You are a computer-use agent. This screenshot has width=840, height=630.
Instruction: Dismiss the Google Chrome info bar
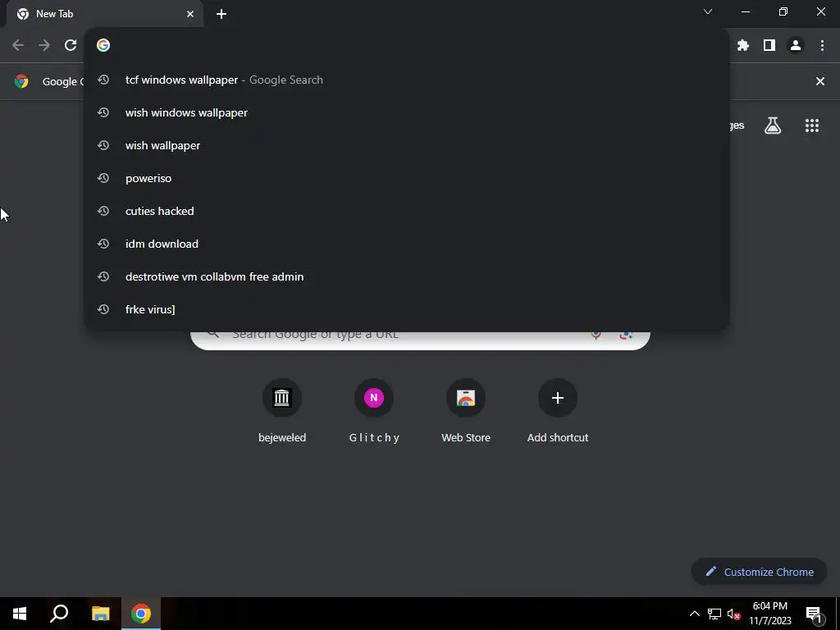coord(820,81)
